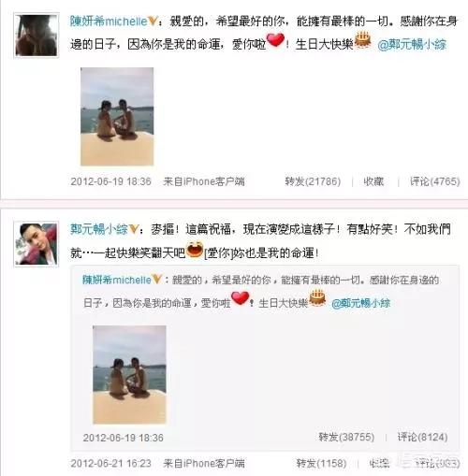This screenshot has width=468, height=476.
Task: Click the birthday cake emoji in the top post
Action: pos(363,40)
